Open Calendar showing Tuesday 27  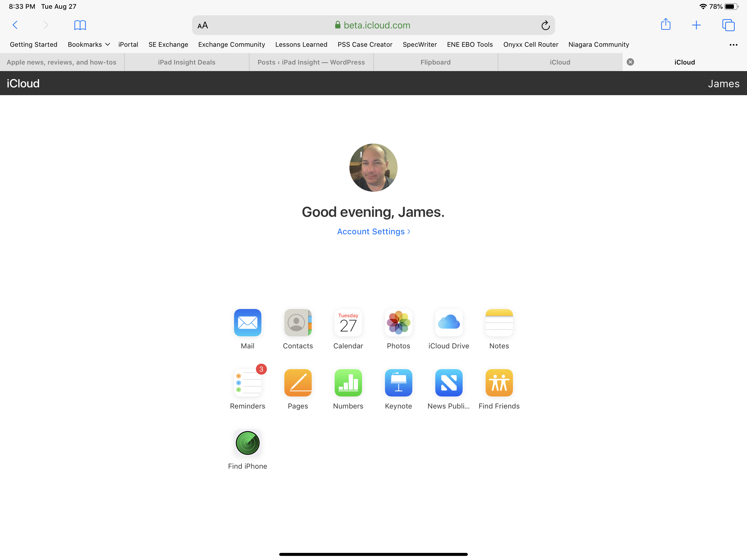pos(348,323)
